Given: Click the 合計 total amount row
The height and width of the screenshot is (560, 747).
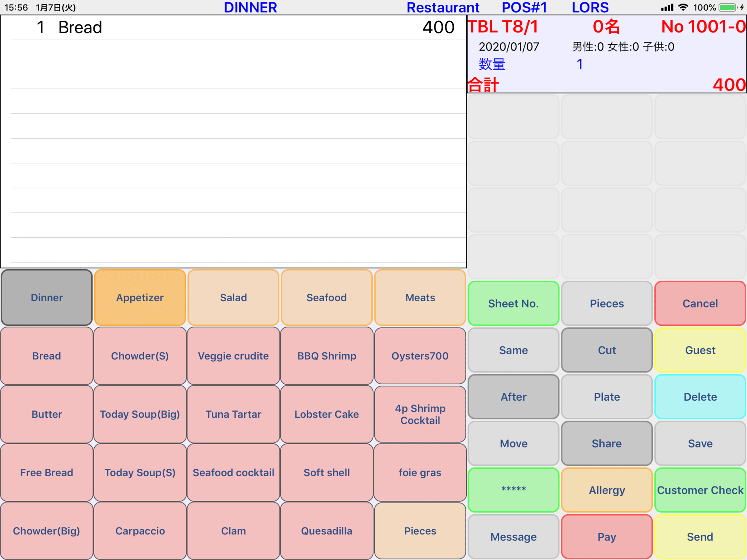Looking at the screenshot, I should tap(606, 84).
